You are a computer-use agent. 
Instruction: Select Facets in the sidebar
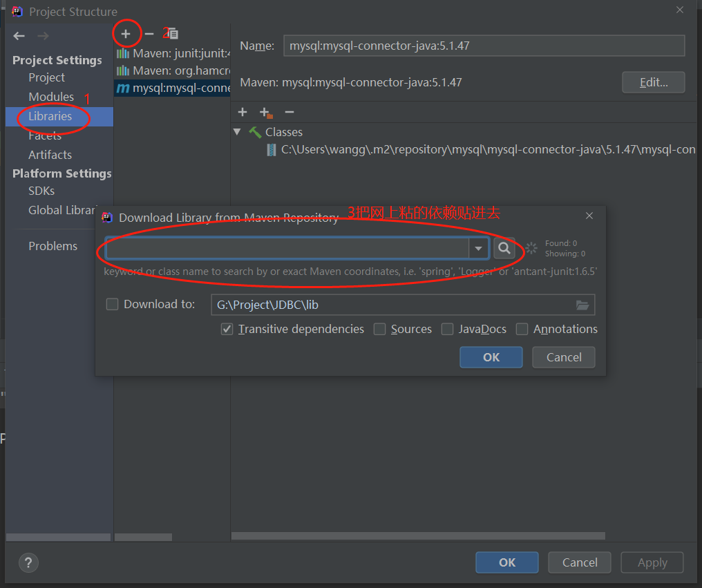pos(45,135)
